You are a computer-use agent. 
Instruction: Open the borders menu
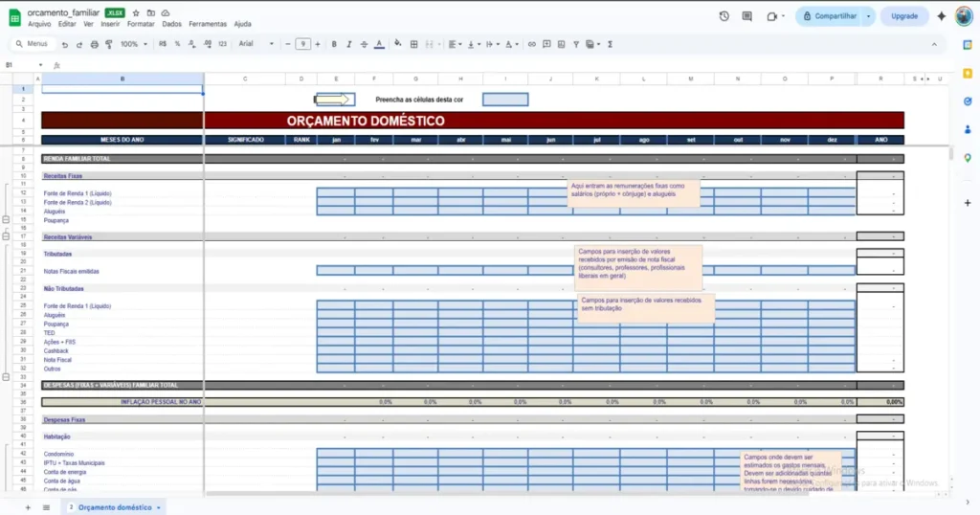pyautogui.click(x=413, y=44)
